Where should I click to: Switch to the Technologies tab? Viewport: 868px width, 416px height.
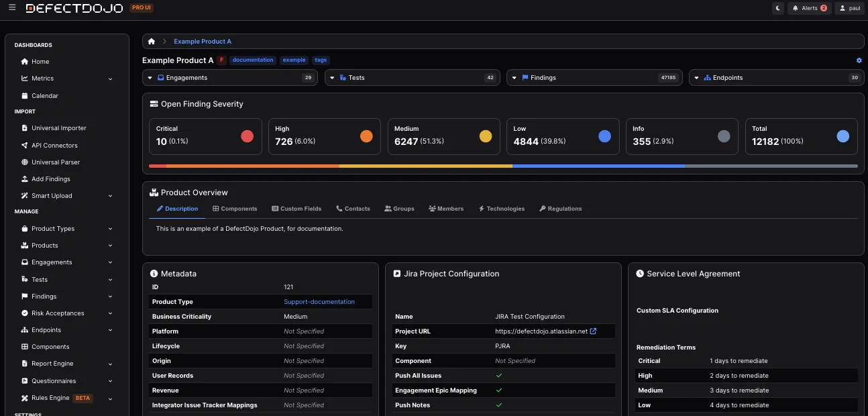(501, 209)
